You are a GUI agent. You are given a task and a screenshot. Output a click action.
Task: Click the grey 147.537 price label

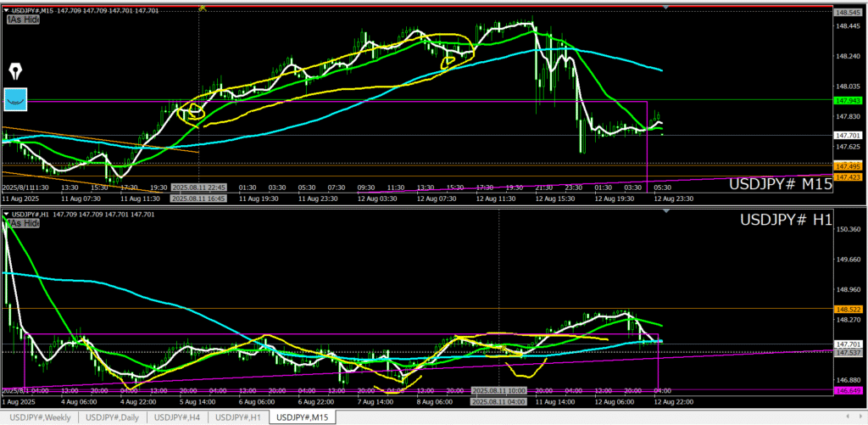tap(848, 352)
